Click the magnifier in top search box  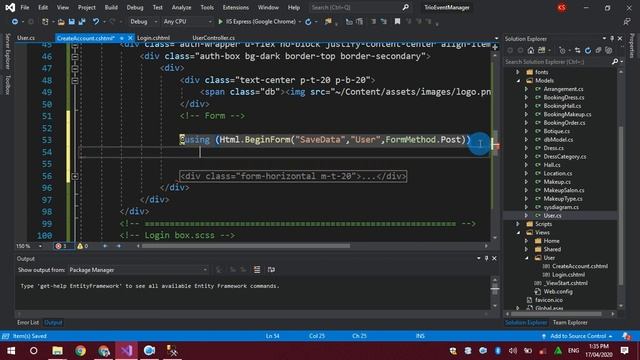(x=405, y=7)
